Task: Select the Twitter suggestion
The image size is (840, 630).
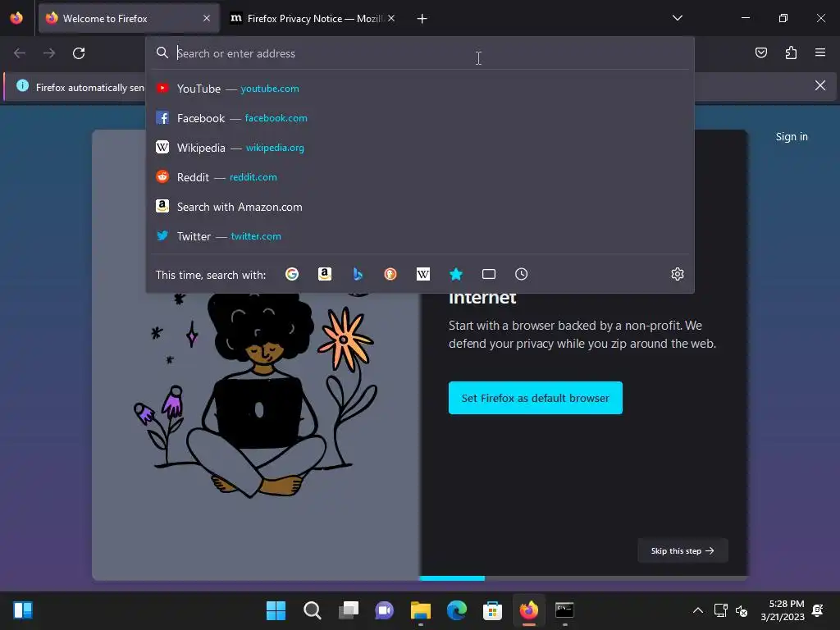Action: 420,236
